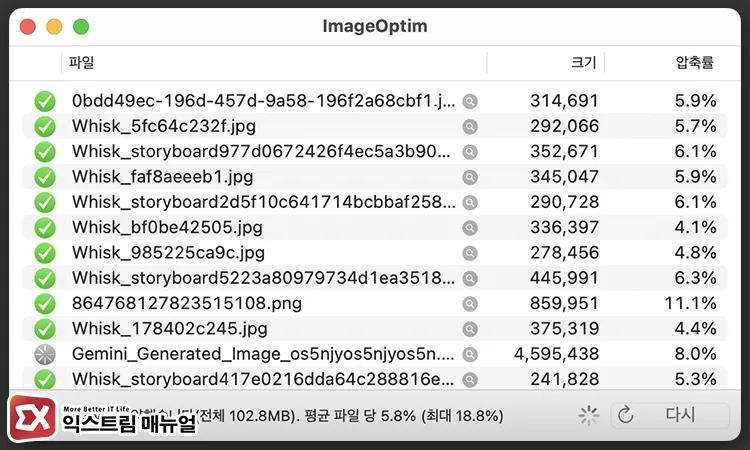The width and height of the screenshot is (750, 450).
Task: Select the file name 864768127823515108.png
Action: 187,303
